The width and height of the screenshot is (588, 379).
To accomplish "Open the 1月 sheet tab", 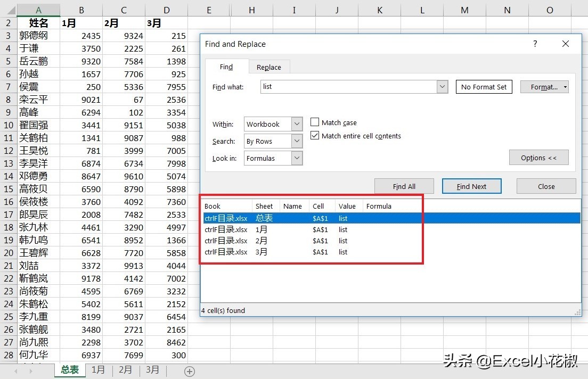I will [98, 370].
